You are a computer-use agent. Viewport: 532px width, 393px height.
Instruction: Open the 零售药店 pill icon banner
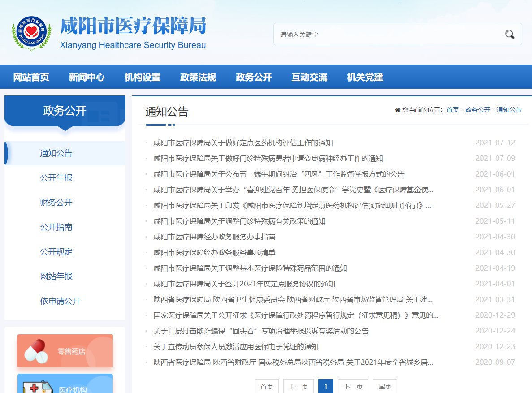click(x=65, y=350)
